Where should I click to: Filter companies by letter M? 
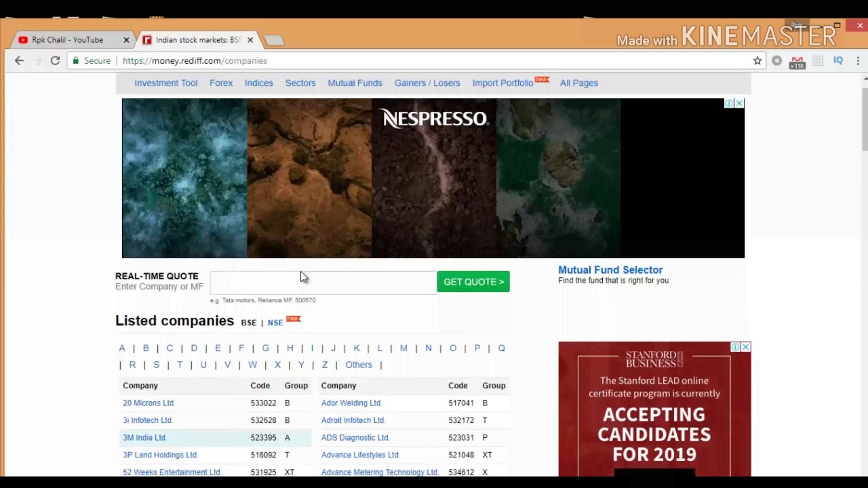click(403, 348)
